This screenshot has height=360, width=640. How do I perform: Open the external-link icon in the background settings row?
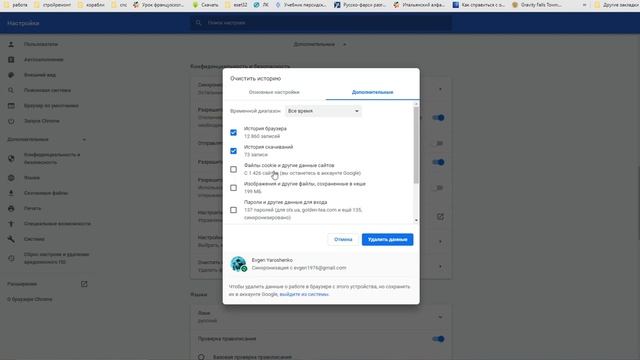(440, 217)
